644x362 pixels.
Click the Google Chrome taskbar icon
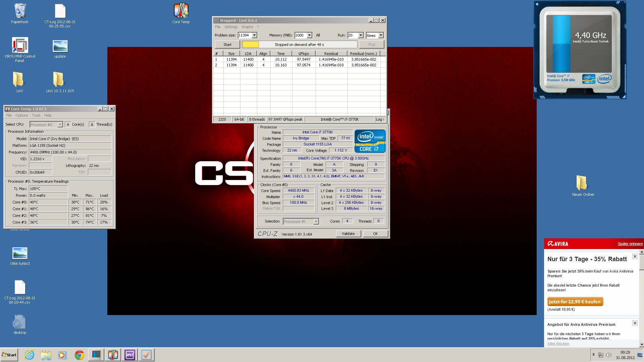point(79,355)
